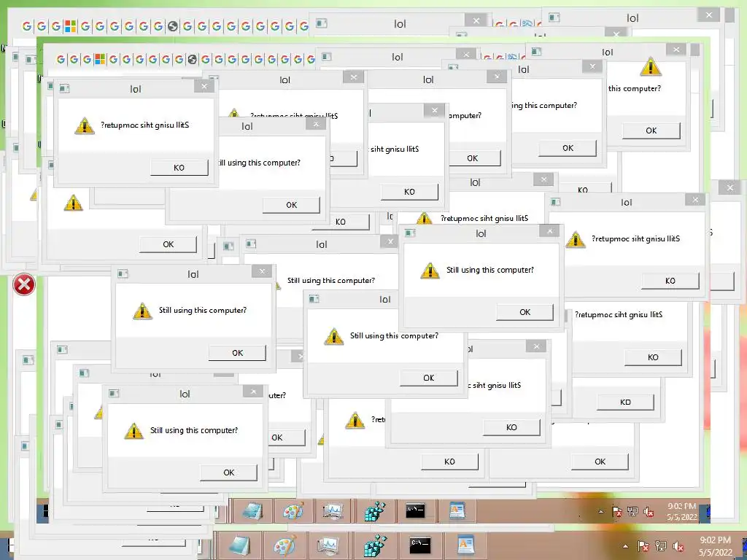Screen dimensions: 747x560
Task: Click WordPad icon in the nested upper taskbar
Action: click(x=457, y=511)
